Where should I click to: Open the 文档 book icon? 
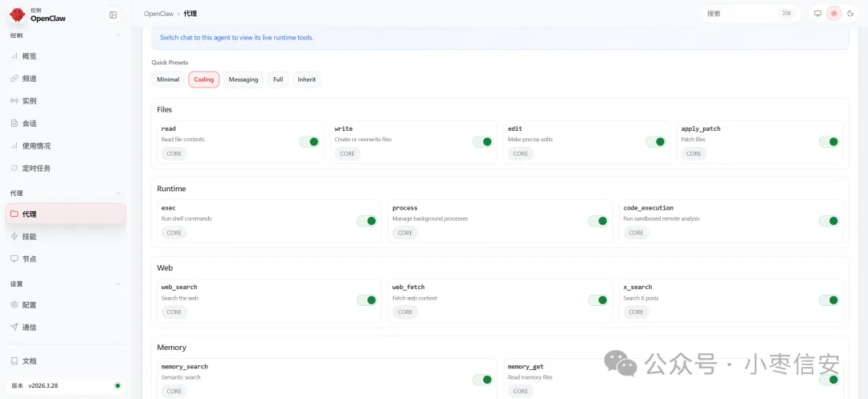(x=14, y=361)
